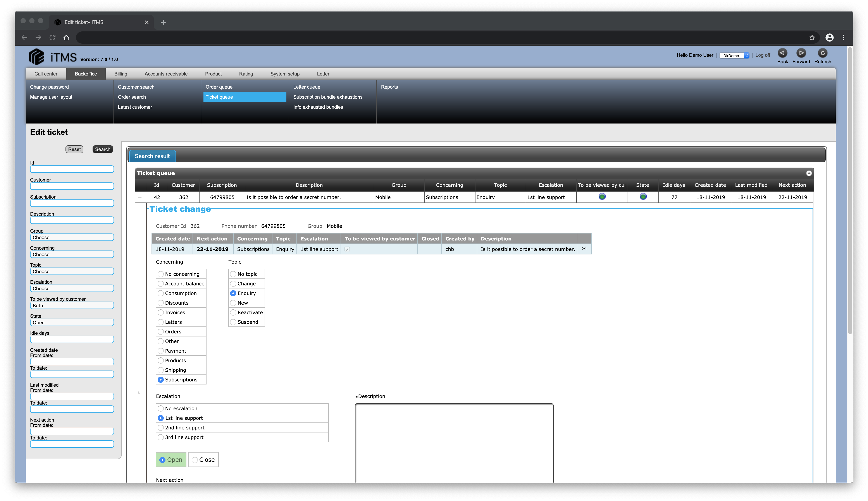Open the Concerning dropdown in search filter
Viewport: 868px width, 501px height.
click(x=72, y=254)
